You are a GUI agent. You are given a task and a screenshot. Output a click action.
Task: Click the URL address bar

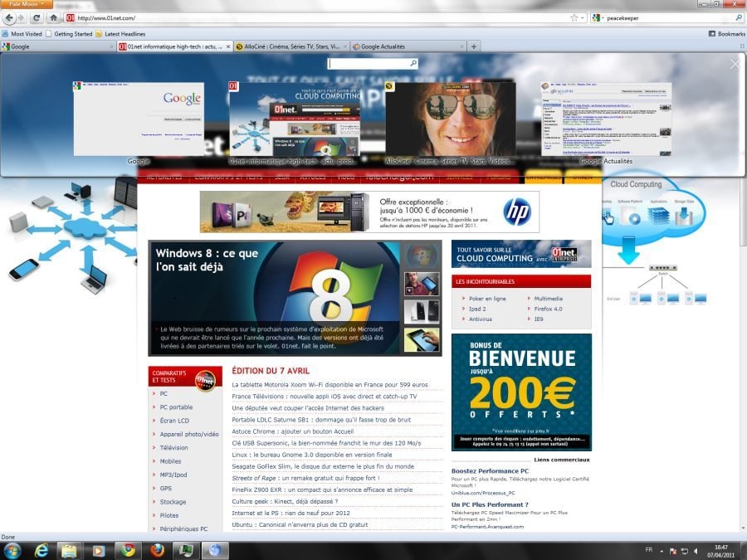pos(315,17)
